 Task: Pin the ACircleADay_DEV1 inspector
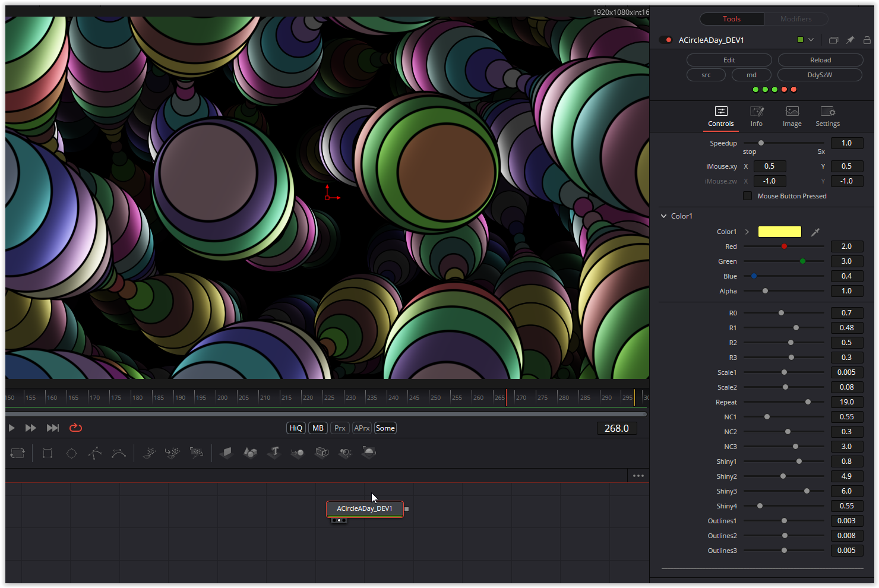tap(850, 40)
